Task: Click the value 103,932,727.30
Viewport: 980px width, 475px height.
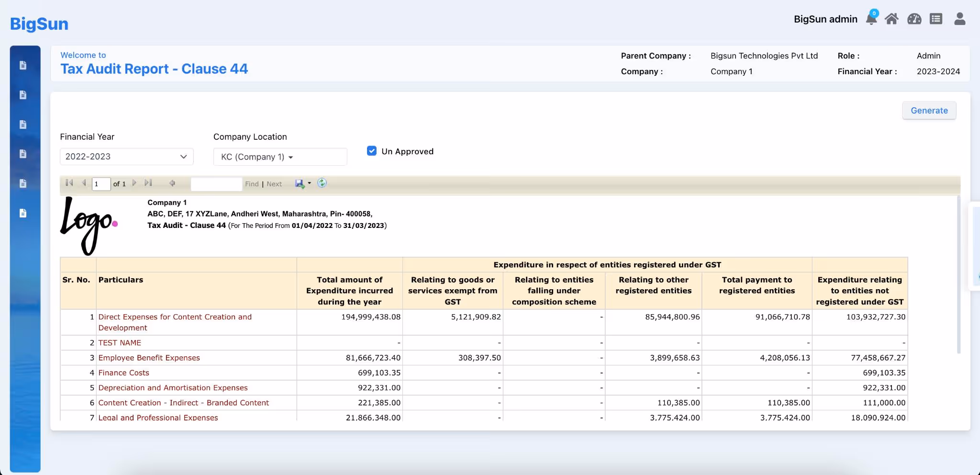Action: tap(876, 317)
